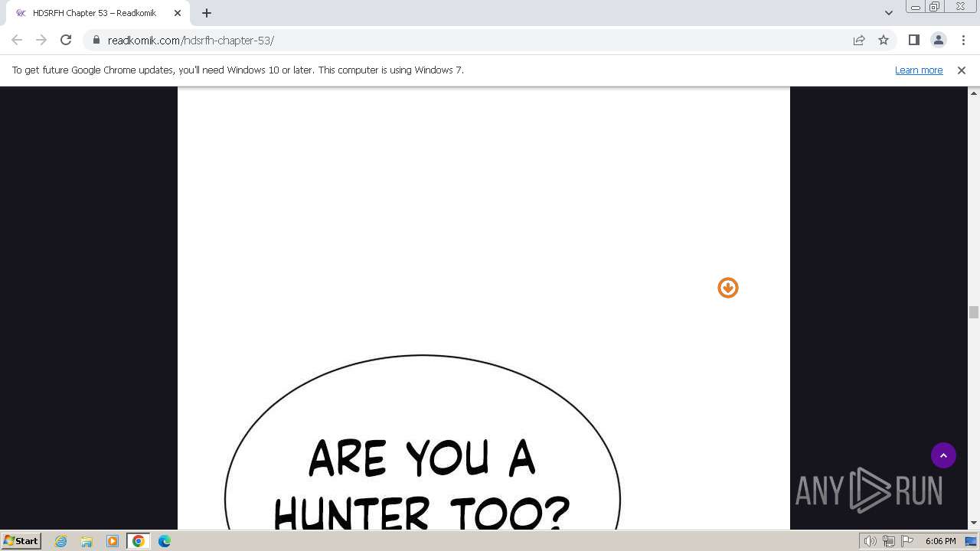Dismiss the Chrome update notification bar
Image resolution: width=980 pixels, height=551 pixels.
tap(962, 70)
